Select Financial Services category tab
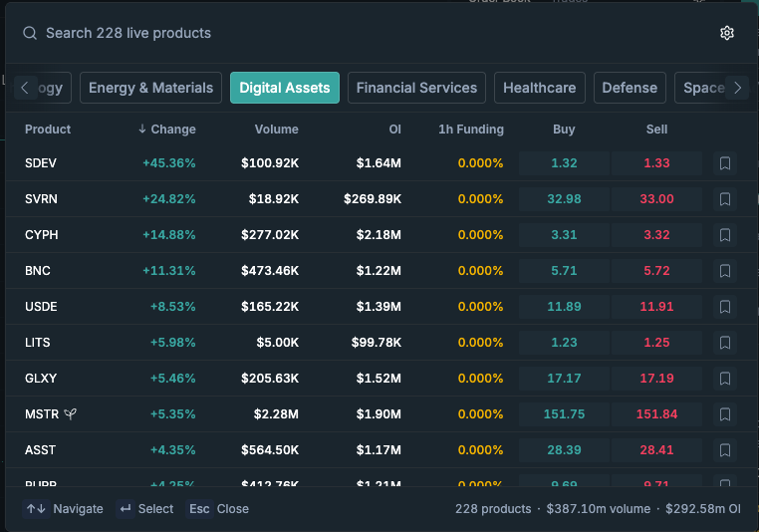 pos(416,88)
